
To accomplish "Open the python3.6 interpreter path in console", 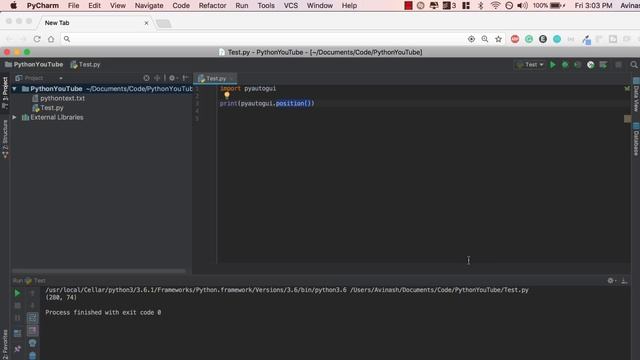I will 196,290.
